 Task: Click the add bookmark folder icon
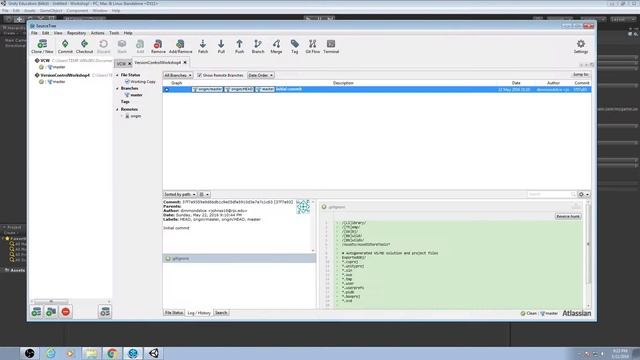click(x=51, y=312)
